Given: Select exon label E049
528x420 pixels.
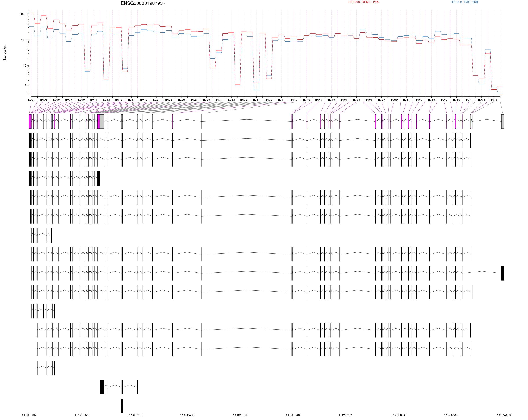Looking at the screenshot, I should [x=331, y=100].
